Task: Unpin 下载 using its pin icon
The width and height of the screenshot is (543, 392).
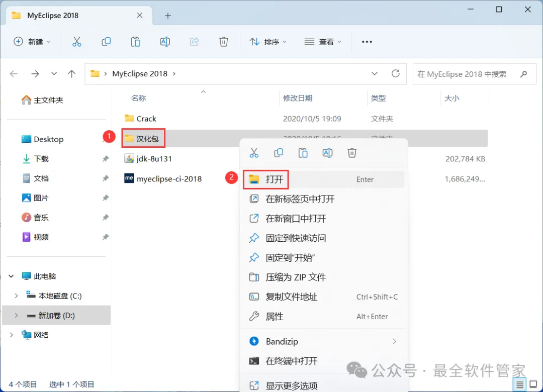Action: point(105,159)
